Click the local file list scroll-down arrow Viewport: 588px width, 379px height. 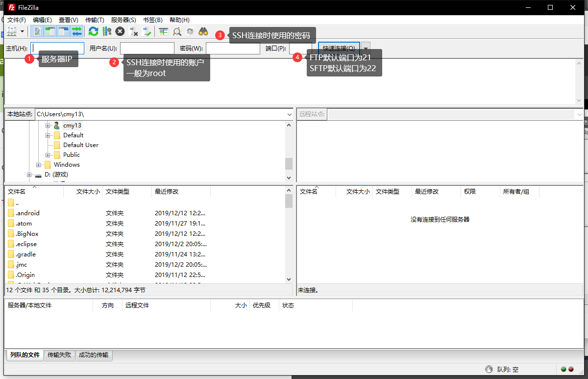coord(289,279)
